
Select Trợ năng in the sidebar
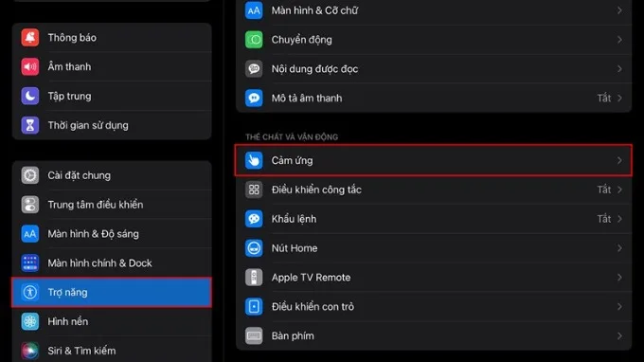[112, 292]
